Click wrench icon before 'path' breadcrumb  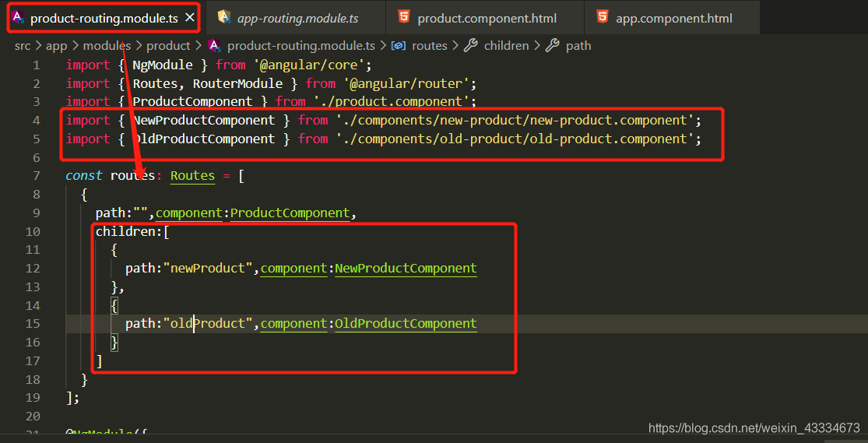pyautogui.click(x=552, y=45)
